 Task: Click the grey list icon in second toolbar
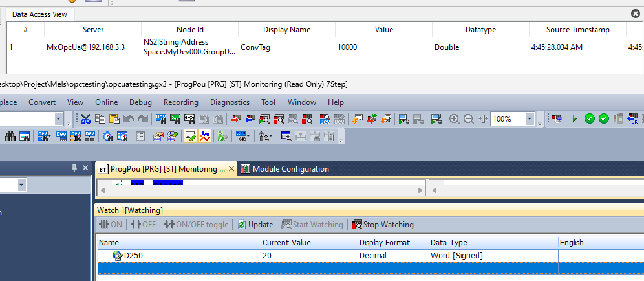[x=140, y=136]
